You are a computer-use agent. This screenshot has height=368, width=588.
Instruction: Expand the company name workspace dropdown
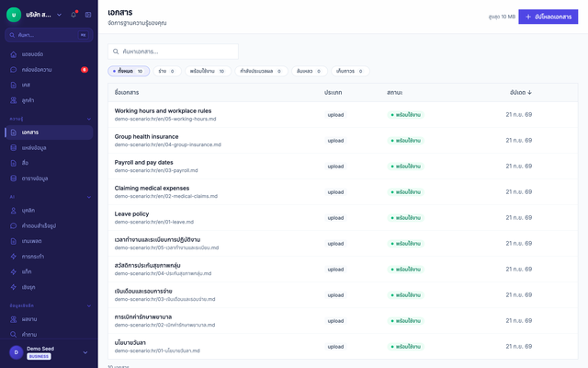59,15
